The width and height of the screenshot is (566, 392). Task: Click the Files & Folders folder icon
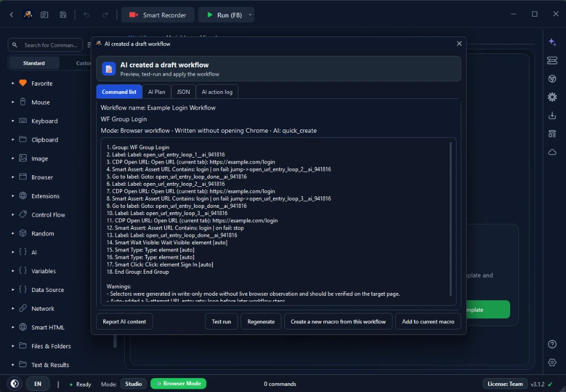[x=23, y=346]
